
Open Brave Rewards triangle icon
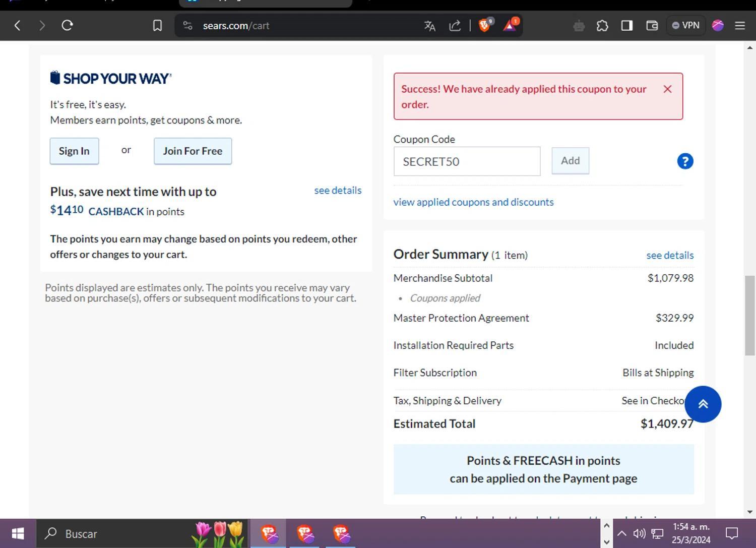click(510, 25)
